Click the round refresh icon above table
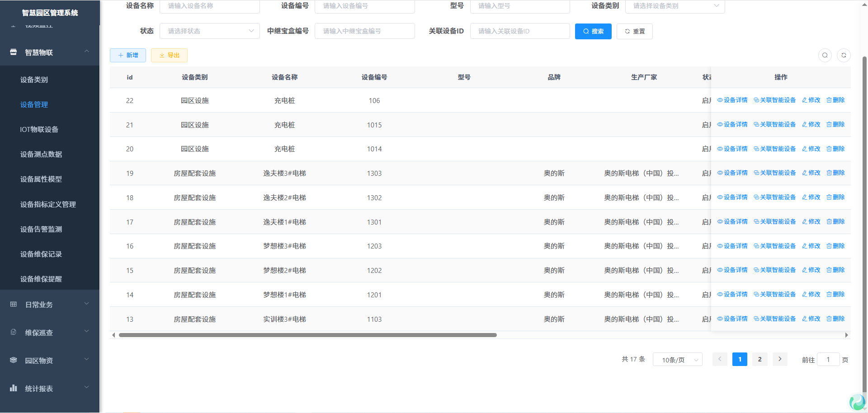This screenshot has height=413, width=868. click(x=844, y=55)
